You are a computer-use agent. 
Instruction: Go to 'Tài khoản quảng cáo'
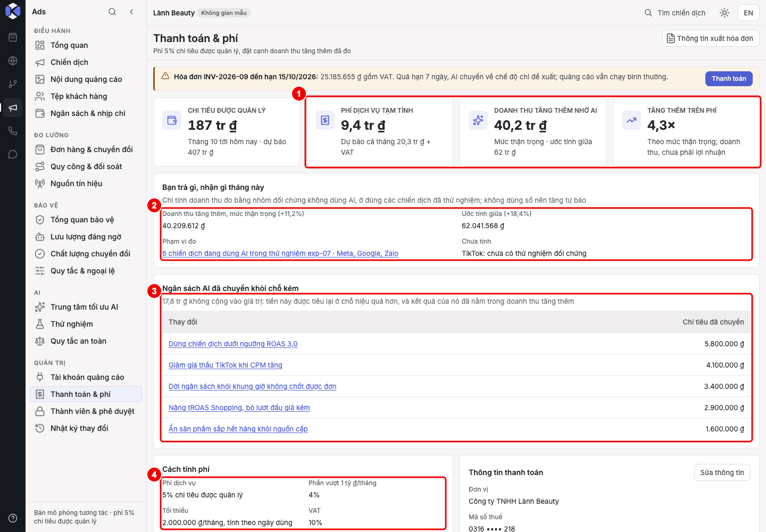coord(86,377)
